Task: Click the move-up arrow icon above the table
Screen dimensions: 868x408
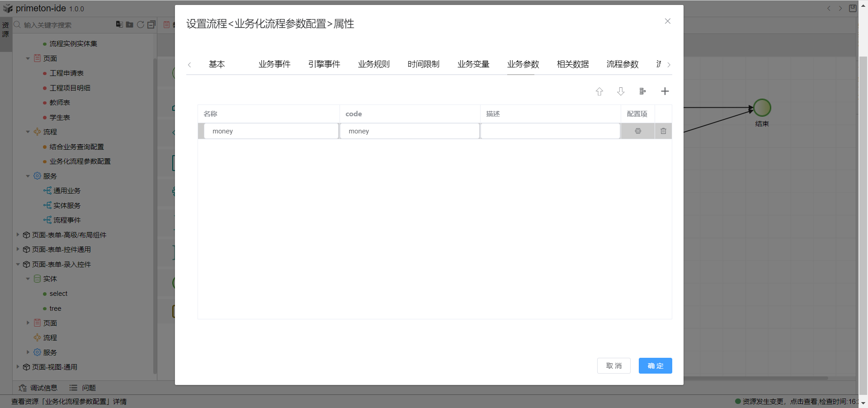Action: 599,91
